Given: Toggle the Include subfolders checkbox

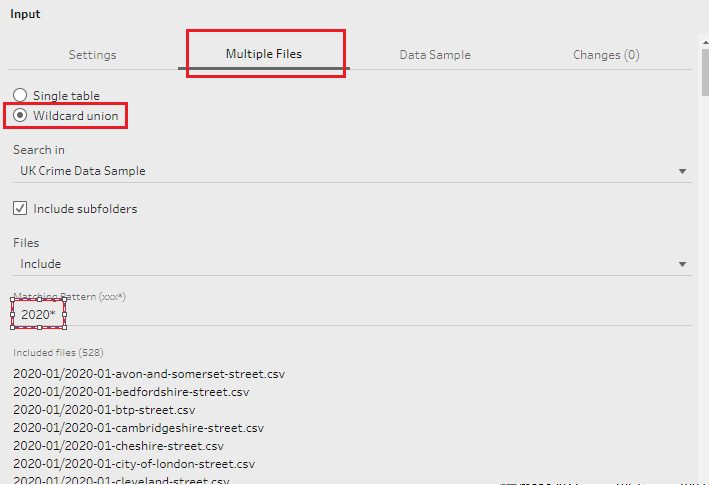Looking at the screenshot, I should pos(20,209).
